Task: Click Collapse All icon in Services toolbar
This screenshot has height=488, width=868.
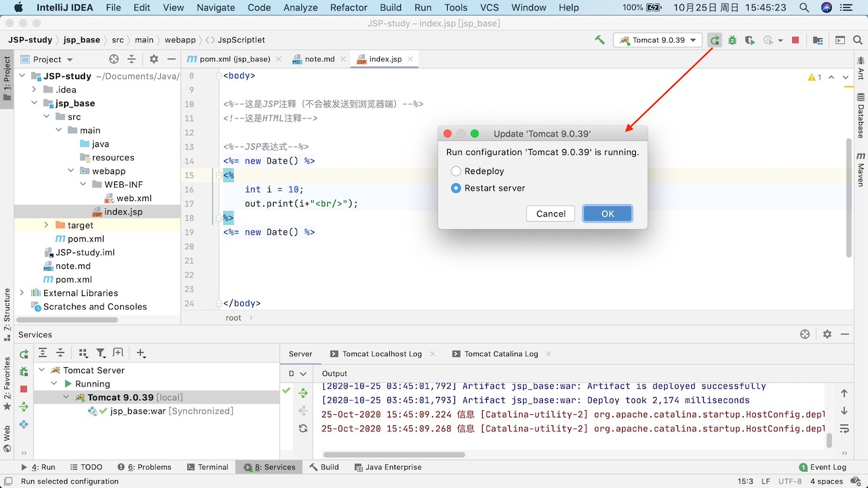Action: coord(60,353)
